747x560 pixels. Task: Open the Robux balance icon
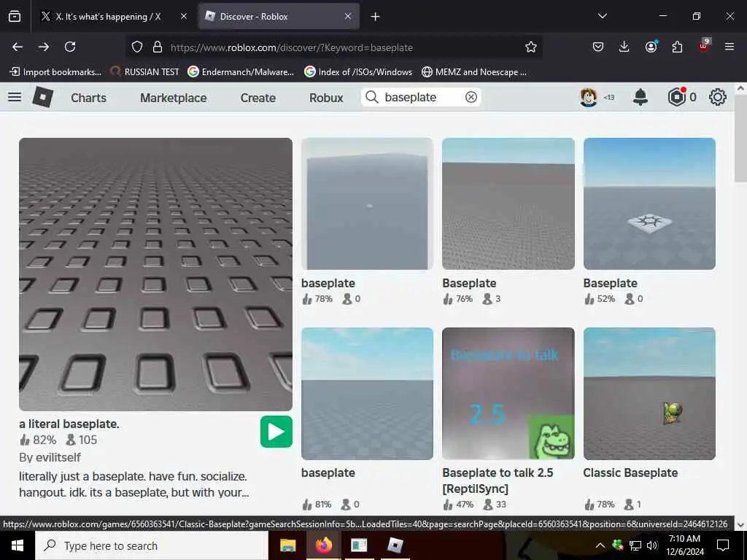(676, 97)
